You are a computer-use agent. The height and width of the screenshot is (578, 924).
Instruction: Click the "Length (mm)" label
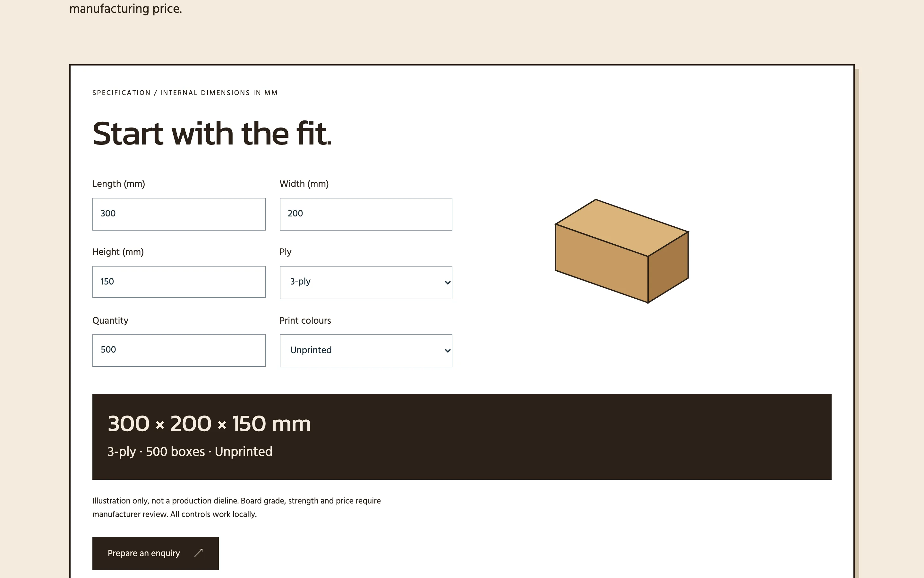(x=119, y=184)
